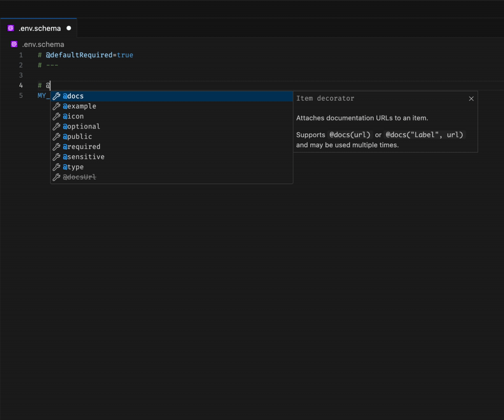Pick the @icon decorator suggestion
Screen dimensions: 504x420
(x=172, y=117)
